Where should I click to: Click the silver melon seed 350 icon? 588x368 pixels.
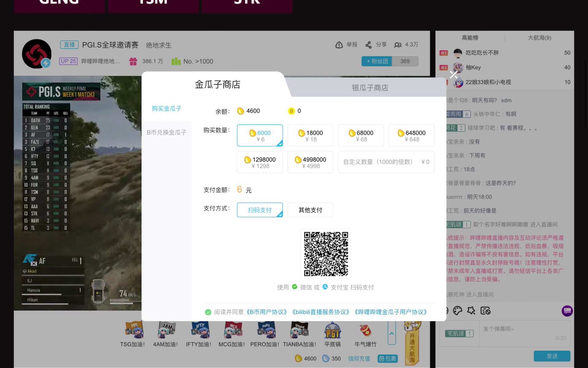point(326,358)
